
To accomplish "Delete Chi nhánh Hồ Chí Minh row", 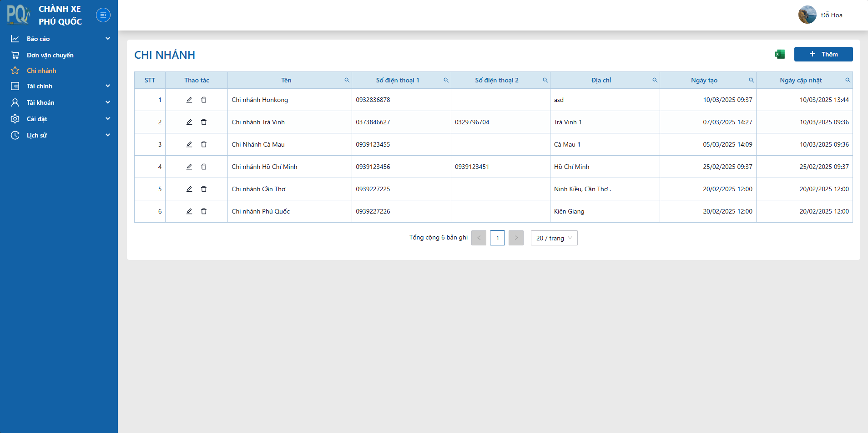I will click(x=204, y=167).
